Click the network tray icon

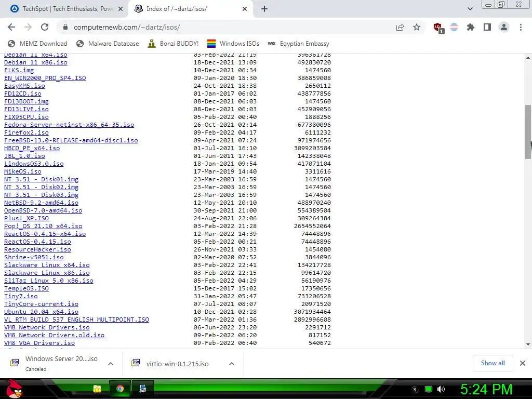pyautogui.click(x=429, y=389)
